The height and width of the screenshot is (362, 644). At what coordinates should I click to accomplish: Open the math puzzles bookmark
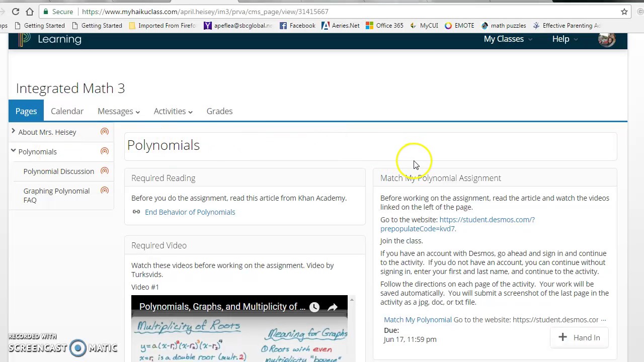(x=504, y=26)
